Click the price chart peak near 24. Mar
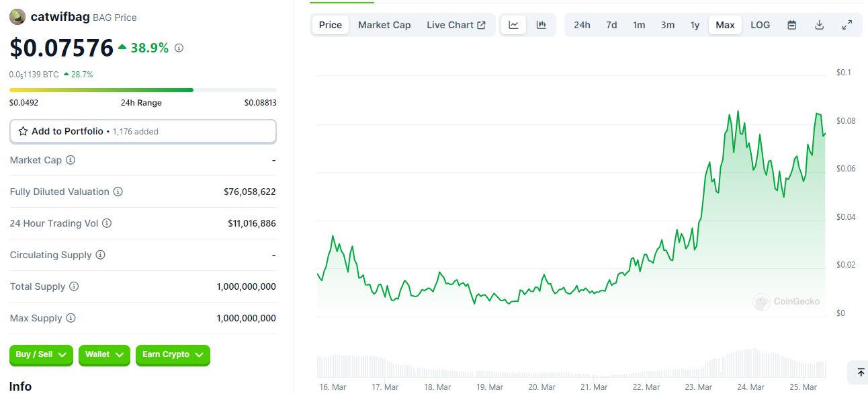Image resolution: width=868 pixels, height=394 pixels. pos(738,112)
